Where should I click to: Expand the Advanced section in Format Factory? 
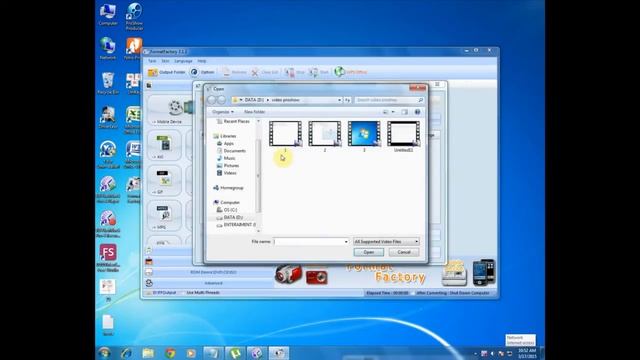pos(213,283)
